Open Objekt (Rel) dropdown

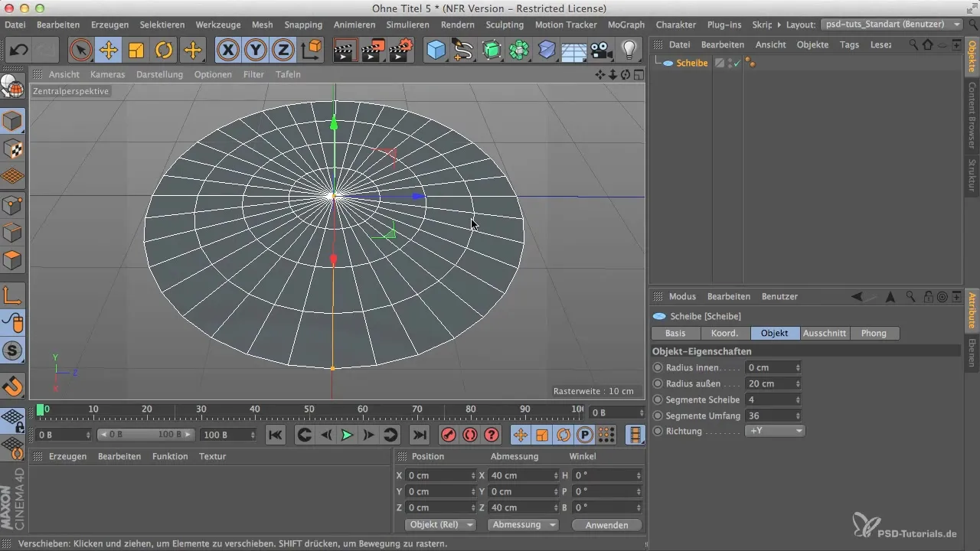(x=439, y=525)
